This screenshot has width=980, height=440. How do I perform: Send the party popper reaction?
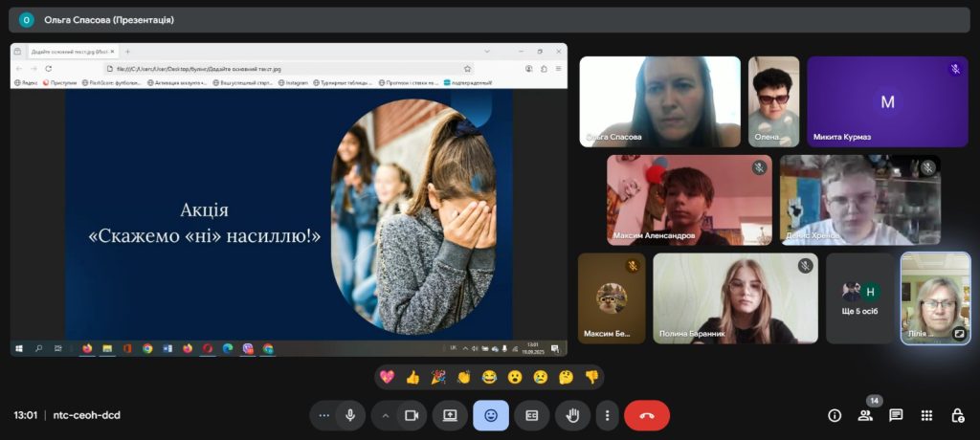(x=438, y=377)
